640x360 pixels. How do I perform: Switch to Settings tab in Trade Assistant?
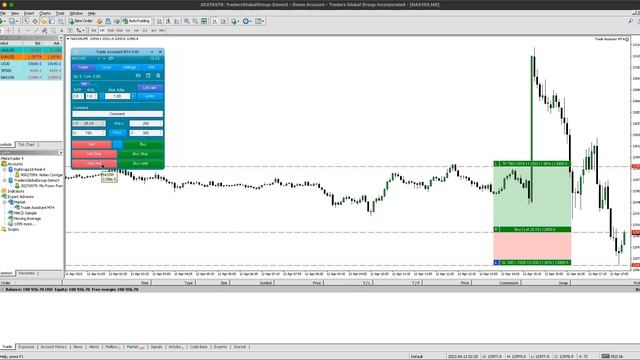click(129, 67)
